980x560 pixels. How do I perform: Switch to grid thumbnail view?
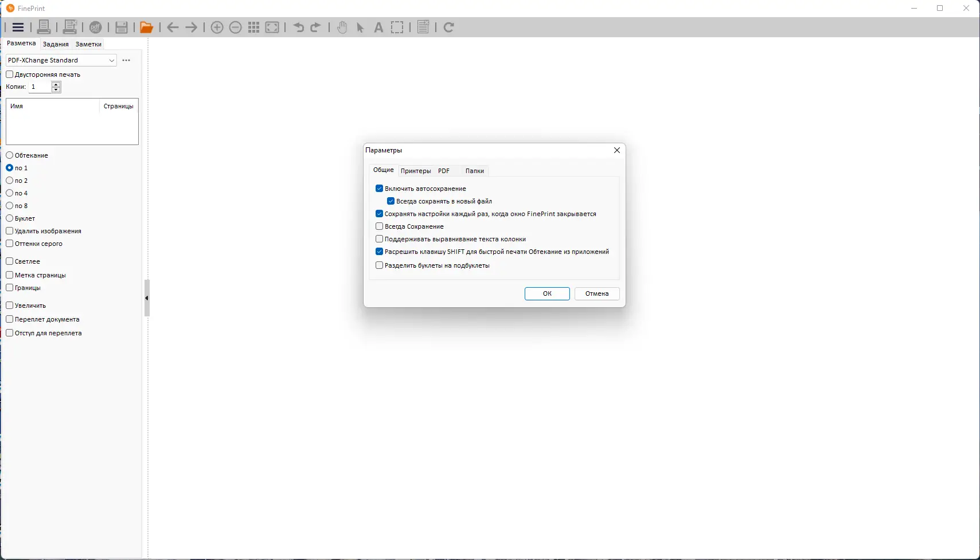[254, 27]
